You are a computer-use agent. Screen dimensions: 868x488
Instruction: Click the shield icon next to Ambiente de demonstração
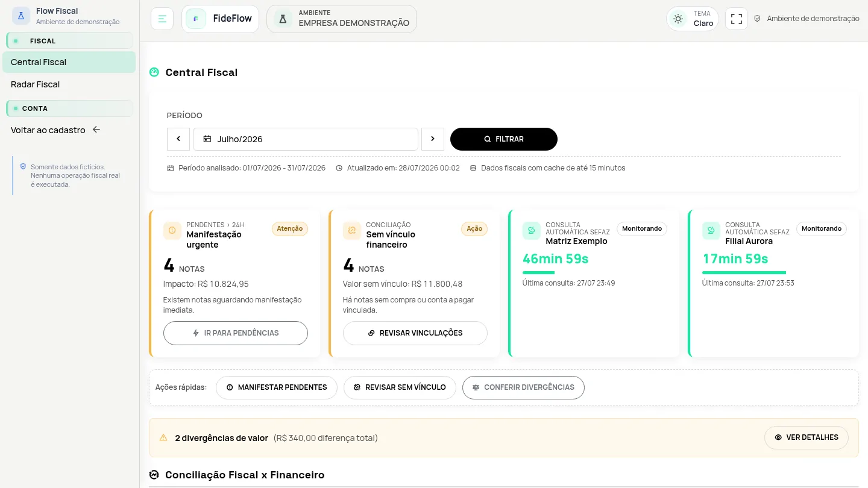[x=757, y=19]
